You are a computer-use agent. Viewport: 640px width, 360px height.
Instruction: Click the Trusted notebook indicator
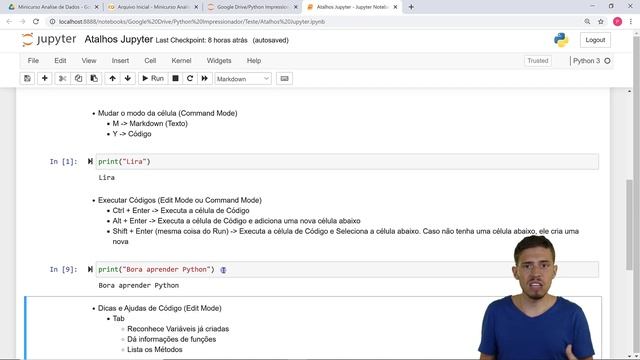pyautogui.click(x=538, y=61)
